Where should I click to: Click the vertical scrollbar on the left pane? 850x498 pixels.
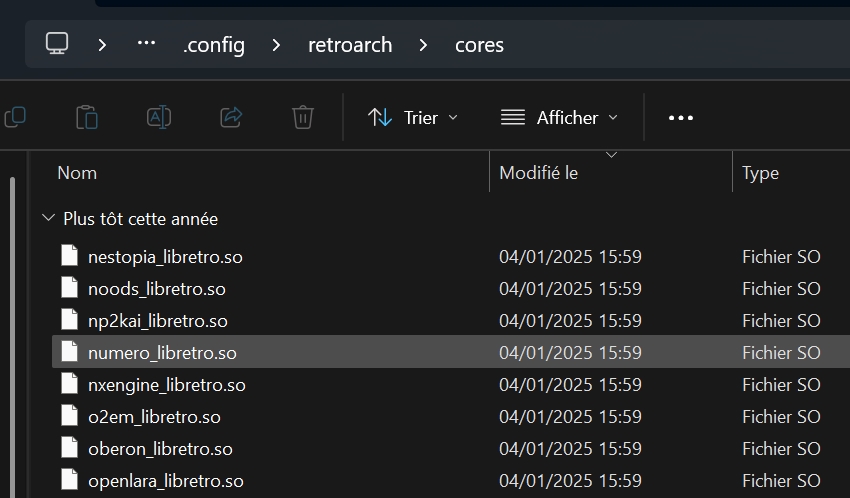click(x=12, y=336)
